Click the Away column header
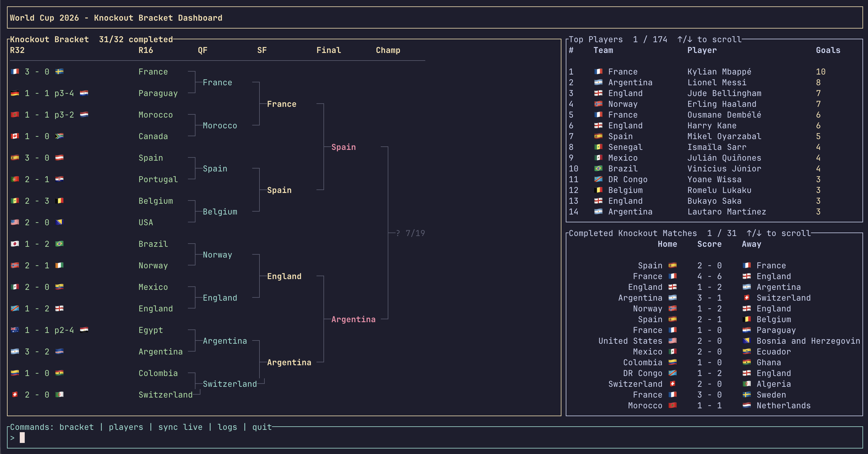 [751, 244]
